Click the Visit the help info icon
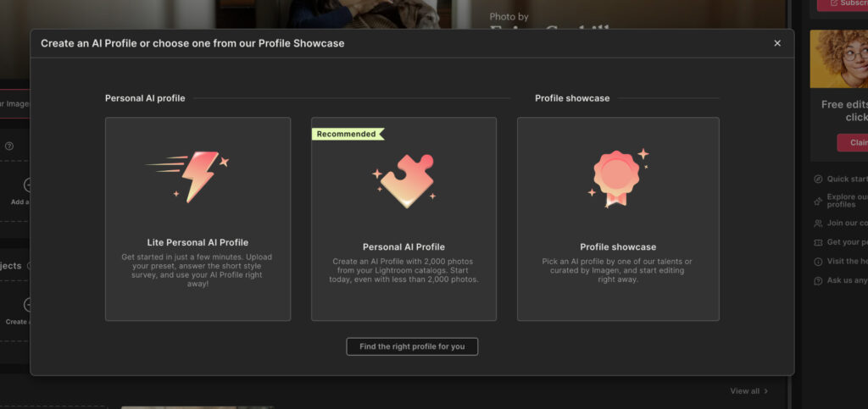This screenshot has height=409, width=868. (818, 262)
